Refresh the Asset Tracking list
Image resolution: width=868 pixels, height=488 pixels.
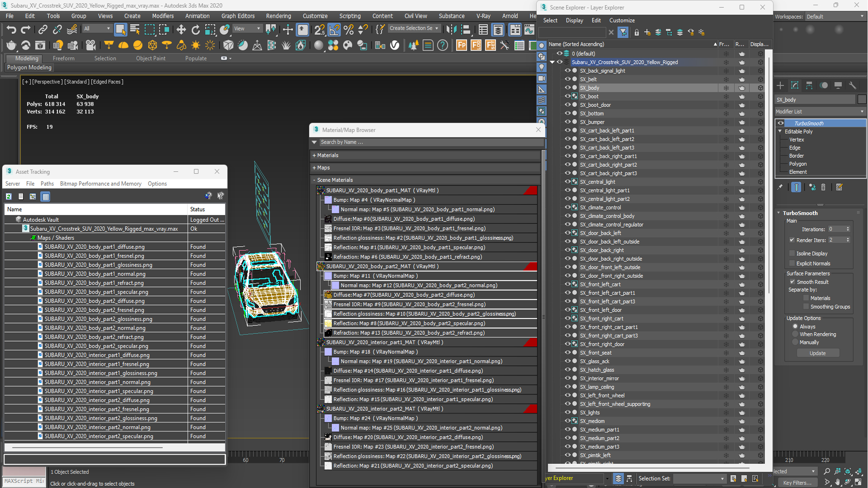coord(9,197)
